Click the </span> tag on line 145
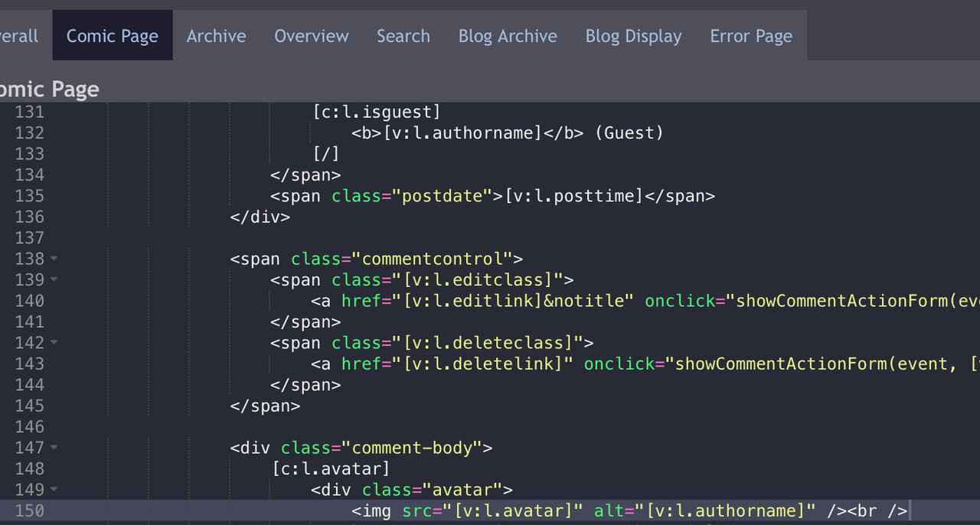 [265, 406]
